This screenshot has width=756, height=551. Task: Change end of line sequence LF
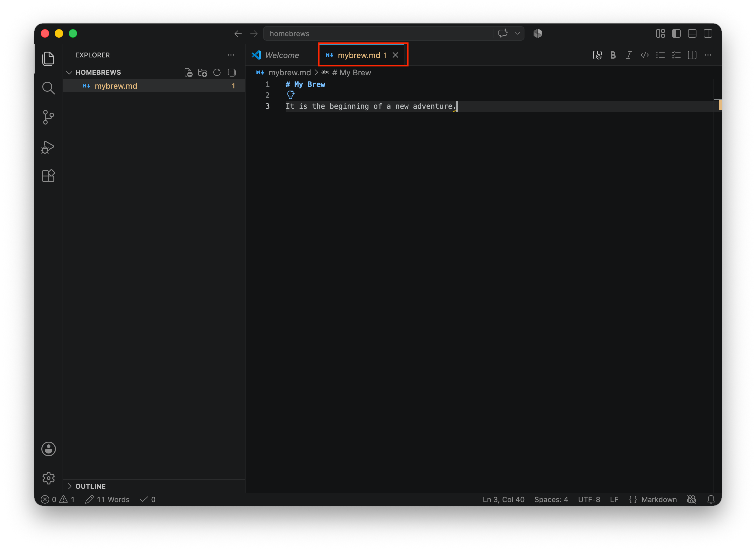point(614,500)
